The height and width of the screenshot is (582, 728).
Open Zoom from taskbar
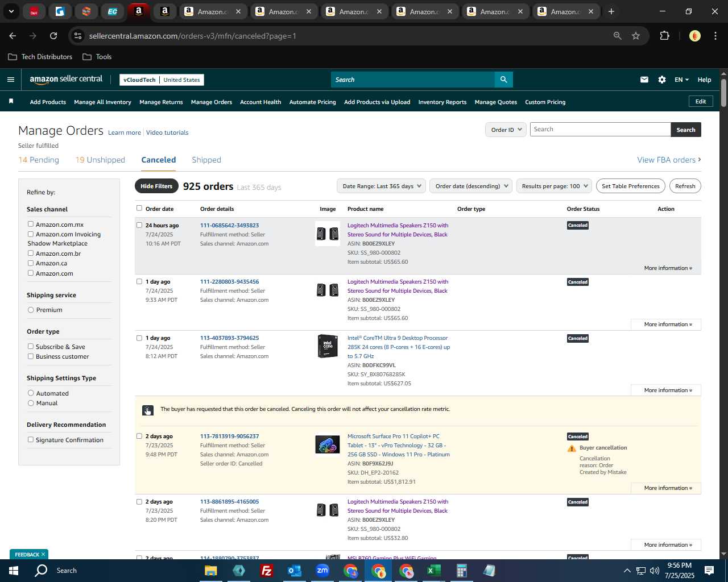click(x=322, y=571)
